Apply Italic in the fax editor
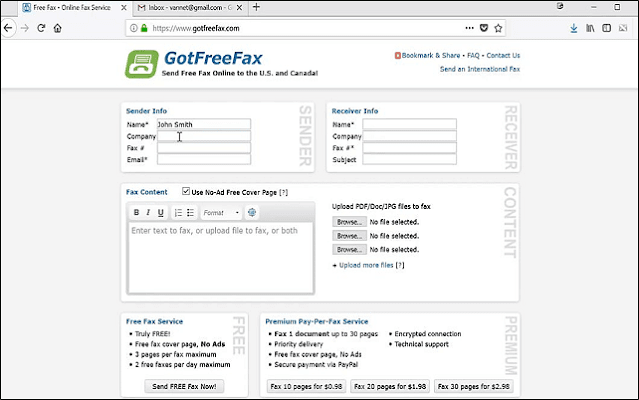The image size is (639, 400). [148, 212]
